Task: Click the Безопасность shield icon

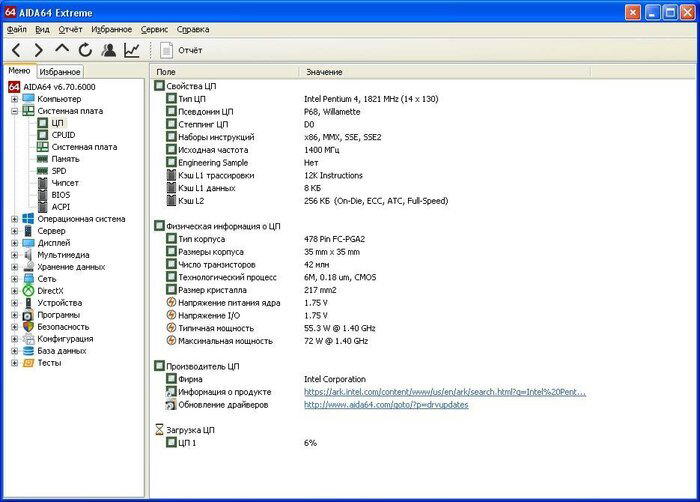Action: [x=28, y=327]
